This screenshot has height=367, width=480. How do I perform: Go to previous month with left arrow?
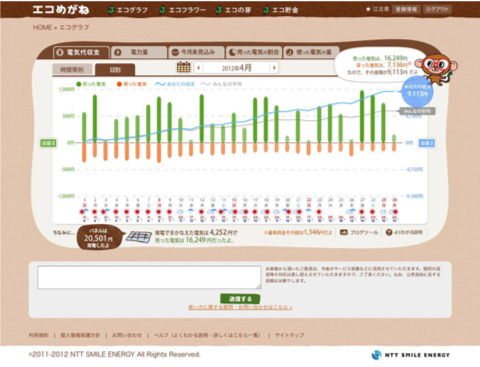199,68
